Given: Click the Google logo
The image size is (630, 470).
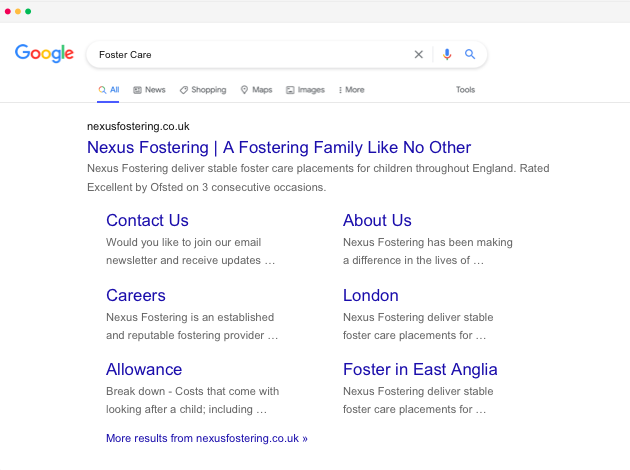Looking at the screenshot, I should click(44, 54).
